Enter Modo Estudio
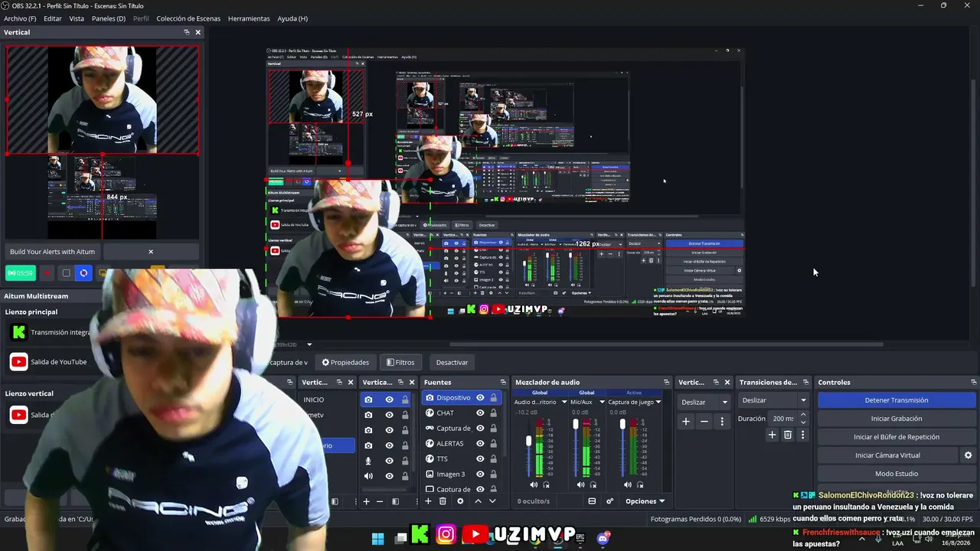Screen dimensions: 980x551 point(897,474)
